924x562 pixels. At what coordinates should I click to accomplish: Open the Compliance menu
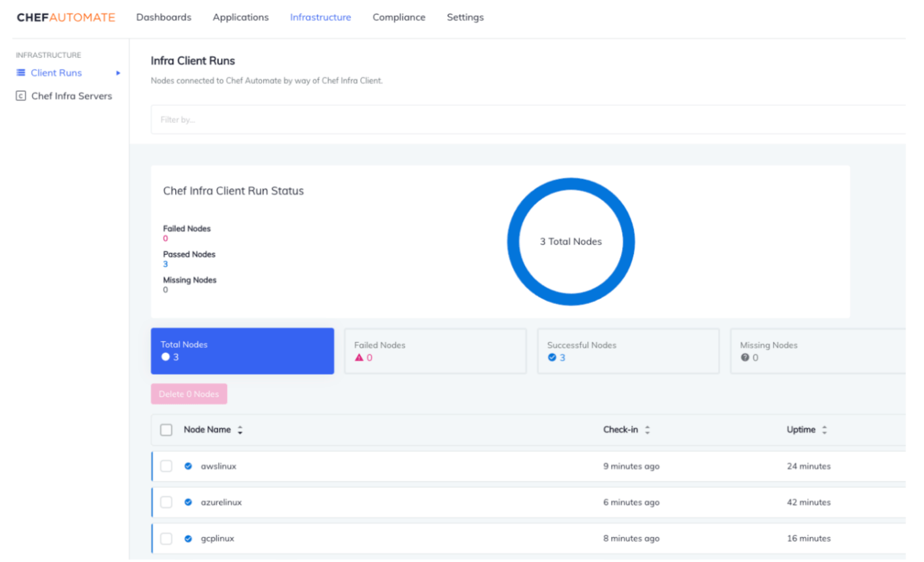click(398, 18)
